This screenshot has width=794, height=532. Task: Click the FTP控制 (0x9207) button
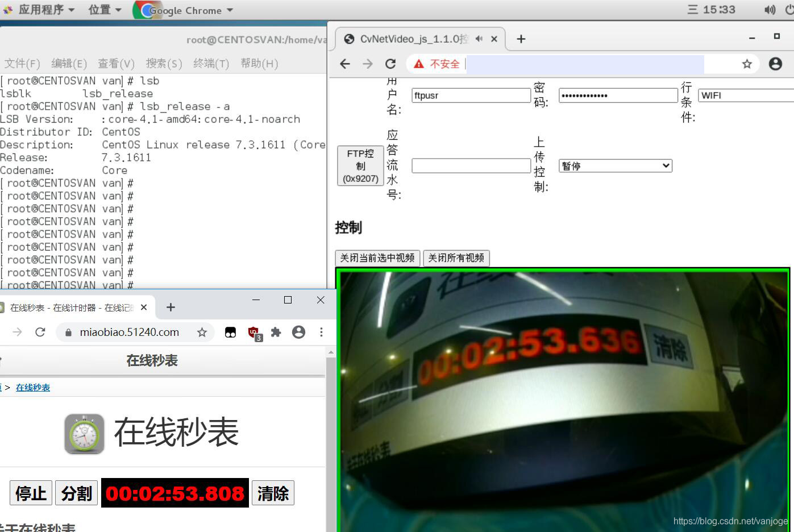360,166
